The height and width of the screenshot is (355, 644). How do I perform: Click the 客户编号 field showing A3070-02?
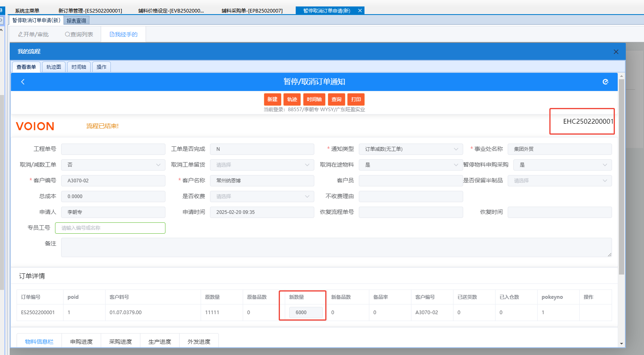click(x=113, y=181)
